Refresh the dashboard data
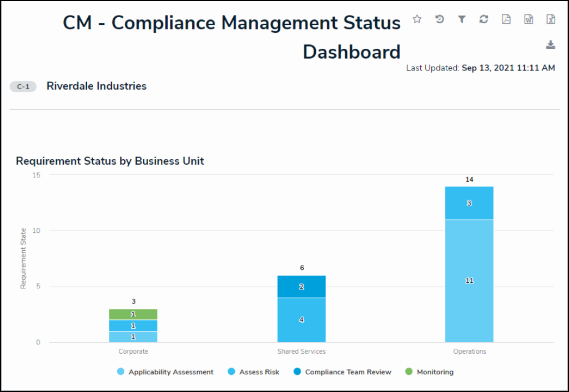The width and height of the screenshot is (569, 392). click(484, 19)
